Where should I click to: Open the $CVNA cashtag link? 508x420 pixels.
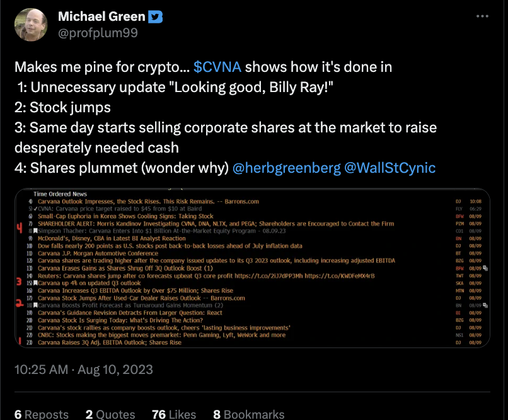click(217, 67)
